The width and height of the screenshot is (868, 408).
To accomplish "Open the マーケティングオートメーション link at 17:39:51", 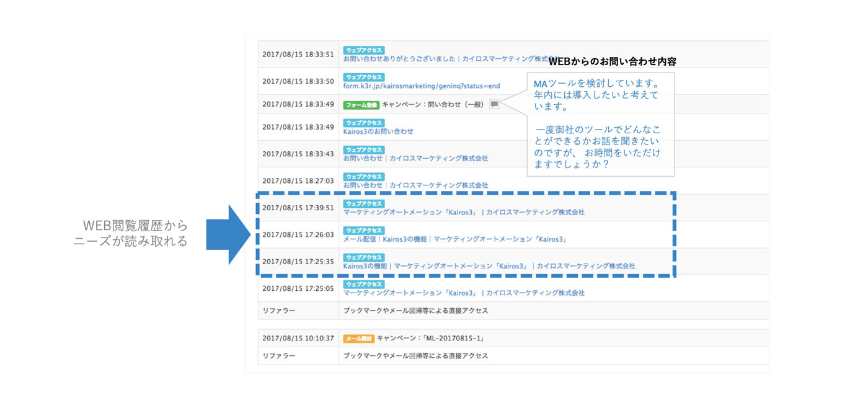I will point(464,212).
